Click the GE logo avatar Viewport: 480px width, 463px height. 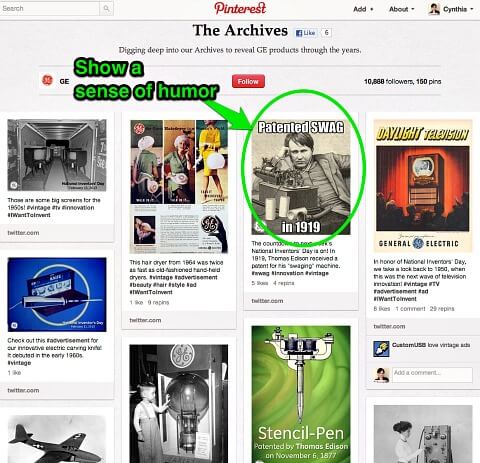point(47,81)
